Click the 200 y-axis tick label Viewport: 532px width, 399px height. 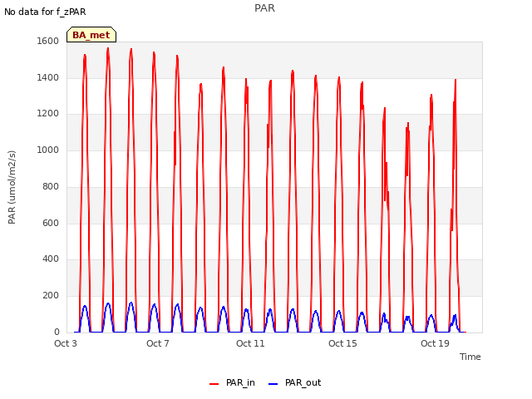click(x=51, y=296)
